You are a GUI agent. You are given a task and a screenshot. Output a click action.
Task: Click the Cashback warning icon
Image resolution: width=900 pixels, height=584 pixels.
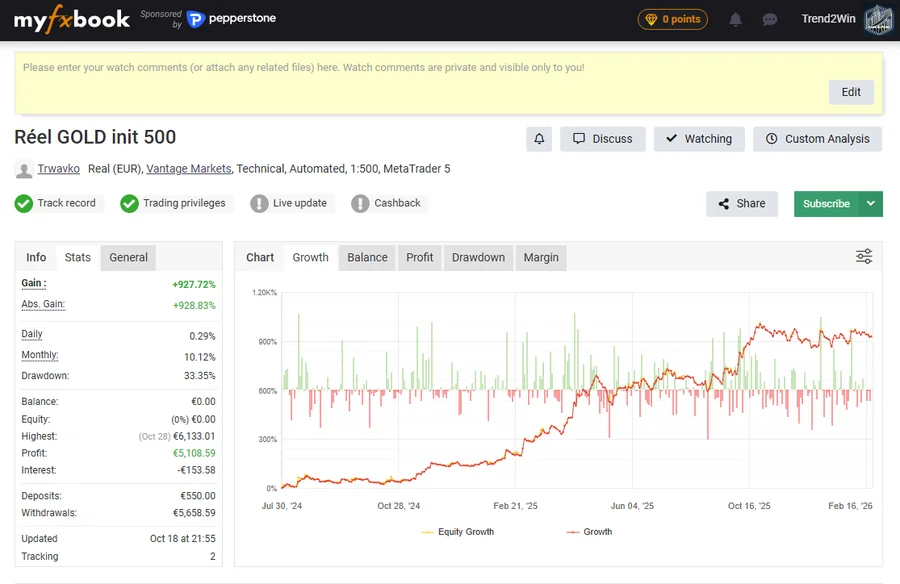click(360, 203)
